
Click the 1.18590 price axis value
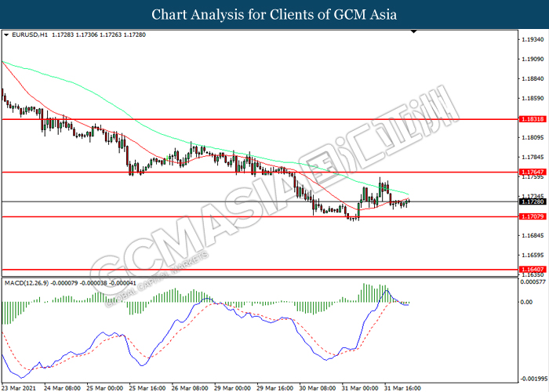coord(533,98)
